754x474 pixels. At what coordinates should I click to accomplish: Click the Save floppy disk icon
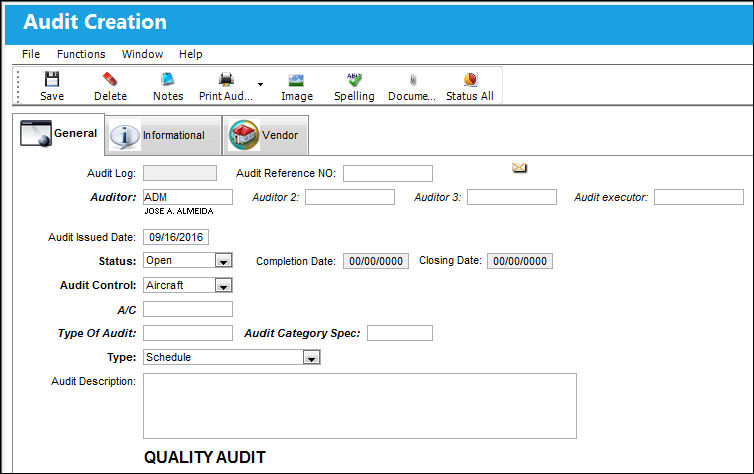(52, 79)
